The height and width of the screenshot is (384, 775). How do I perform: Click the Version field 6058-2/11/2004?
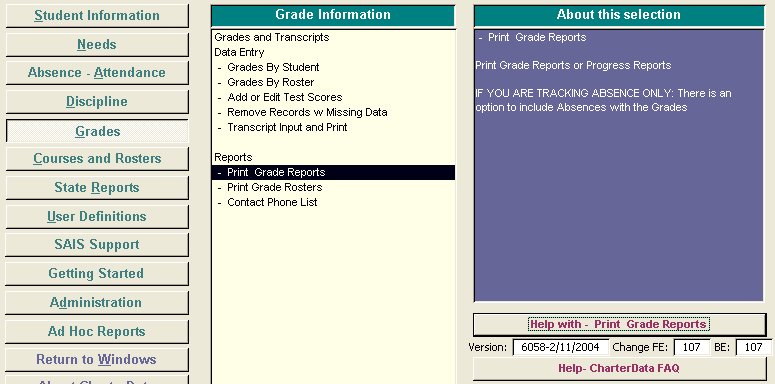(x=560, y=347)
